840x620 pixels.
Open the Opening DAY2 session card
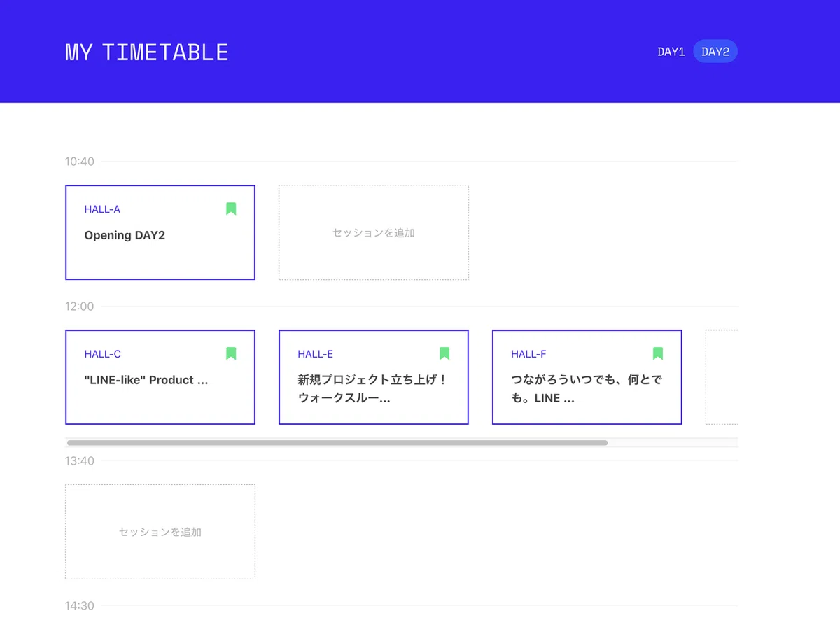point(160,232)
